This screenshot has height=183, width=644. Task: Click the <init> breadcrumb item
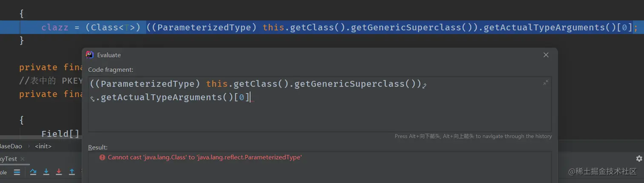coord(43,146)
